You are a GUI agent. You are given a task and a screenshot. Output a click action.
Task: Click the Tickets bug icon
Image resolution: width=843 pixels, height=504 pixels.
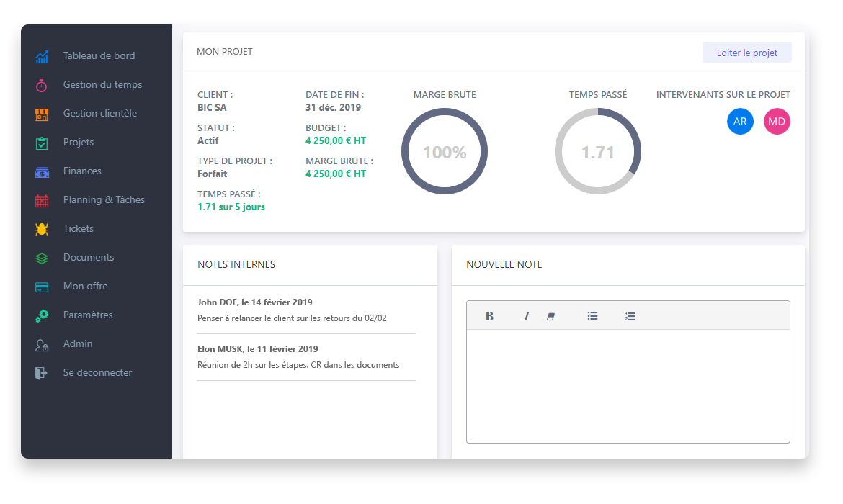[42, 230]
